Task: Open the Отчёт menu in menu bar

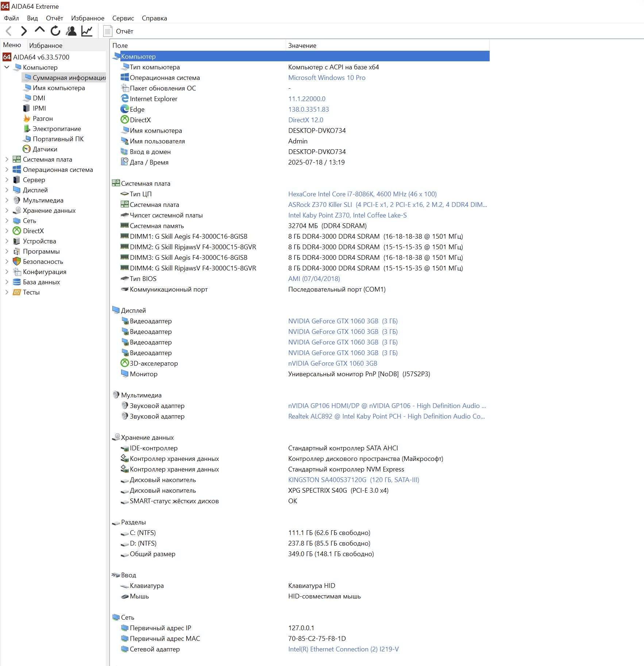Action: tap(54, 18)
